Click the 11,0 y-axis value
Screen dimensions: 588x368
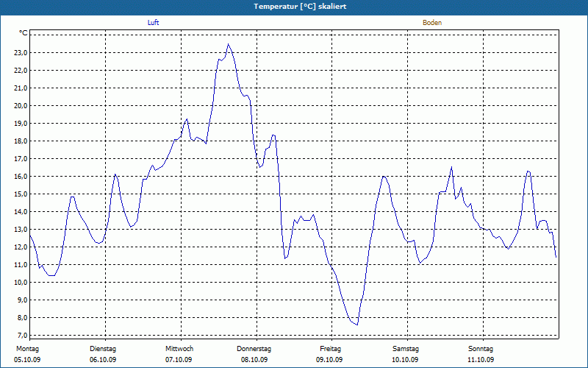pyautogui.click(x=21, y=264)
